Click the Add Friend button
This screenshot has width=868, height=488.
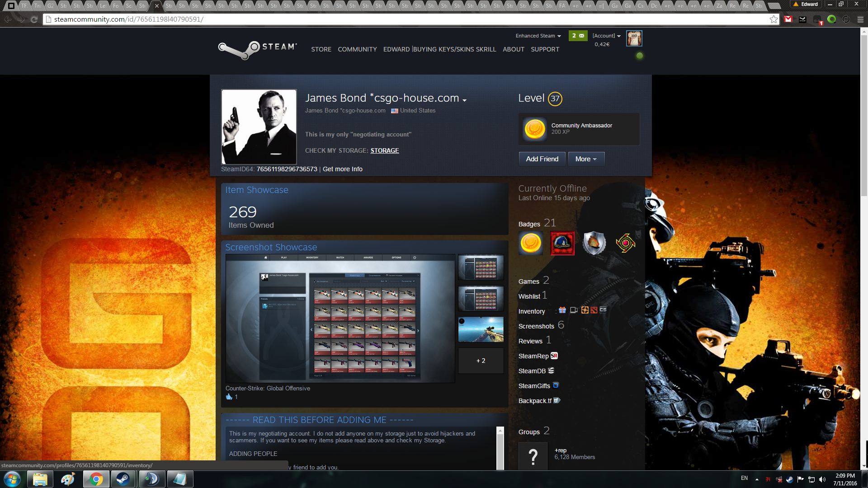tap(542, 159)
